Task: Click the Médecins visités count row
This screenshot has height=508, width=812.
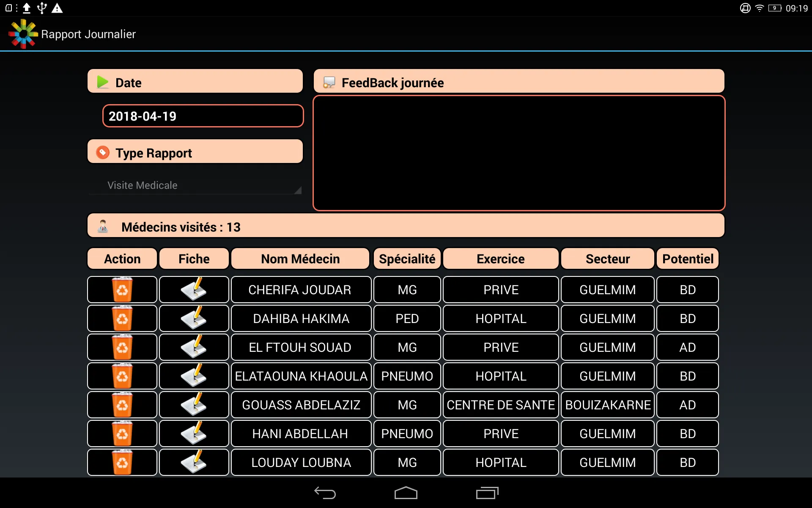Action: coord(406,228)
